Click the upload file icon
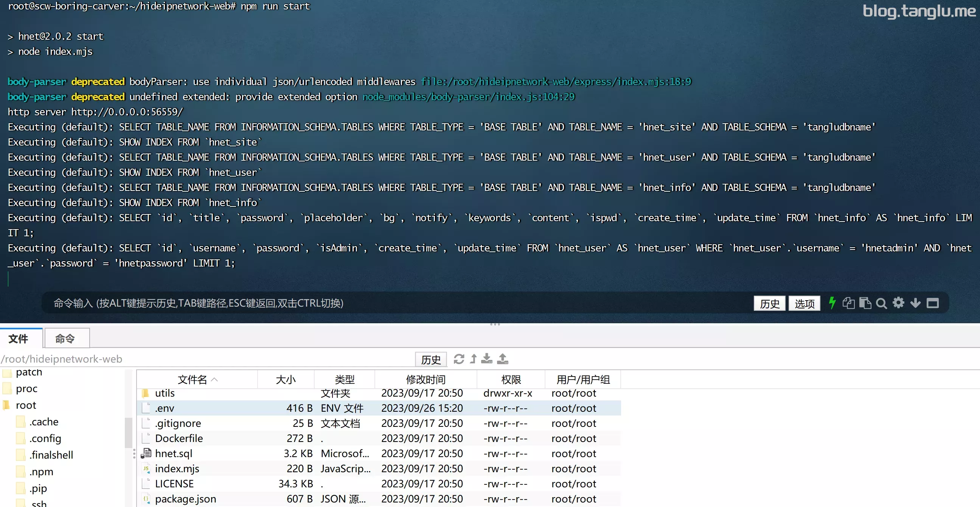The height and width of the screenshot is (507, 980). pos(503,359)
